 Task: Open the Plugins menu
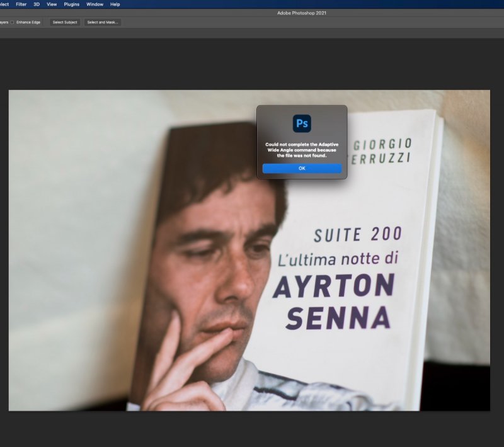pos(72,4)
